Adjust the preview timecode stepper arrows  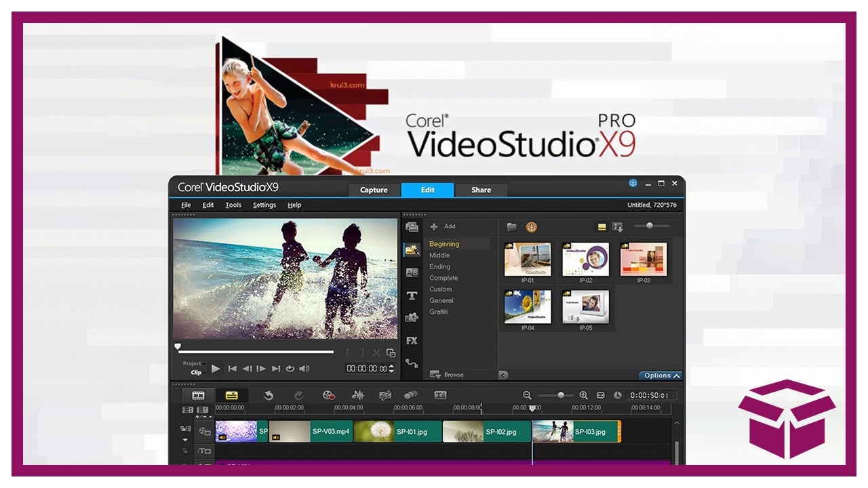coord(391,369)
